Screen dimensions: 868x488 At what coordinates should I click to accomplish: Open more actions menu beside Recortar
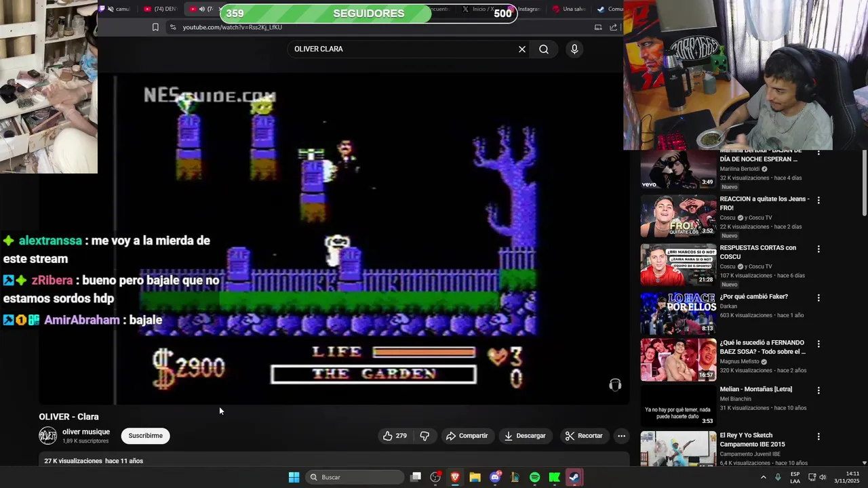pos(621,436)
